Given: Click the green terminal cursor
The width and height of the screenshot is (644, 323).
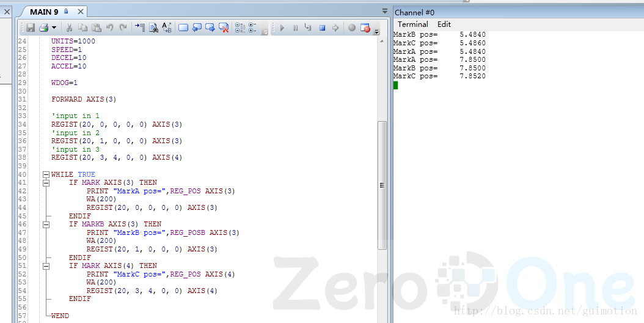Looking at the screenshot, I should [395, 85].
